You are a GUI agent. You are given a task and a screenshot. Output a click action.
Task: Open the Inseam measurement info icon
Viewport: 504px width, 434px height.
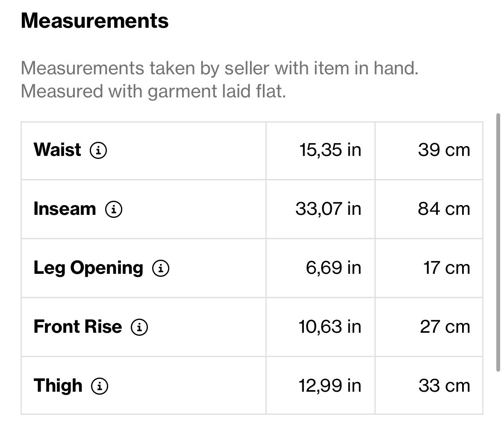click(113, 209)
